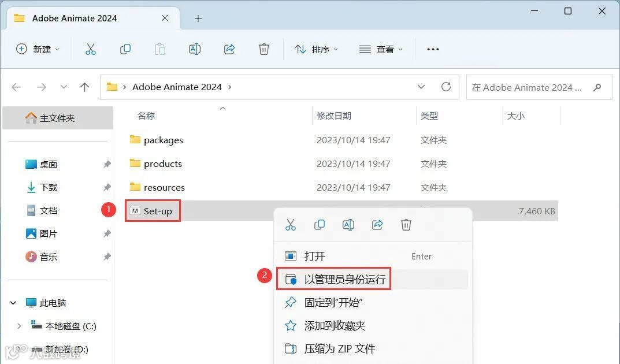Sort by the 类型 column header
Screen dimensions: 620x364
[429, 116]
